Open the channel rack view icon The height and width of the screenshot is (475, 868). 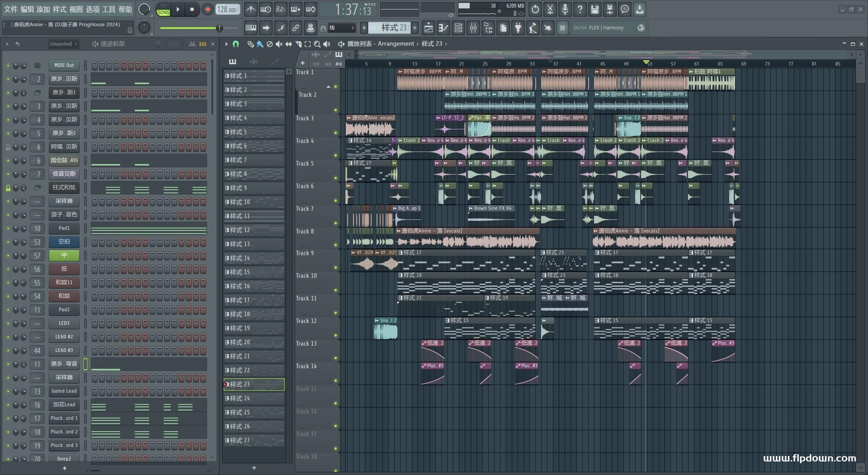(458, 28)
